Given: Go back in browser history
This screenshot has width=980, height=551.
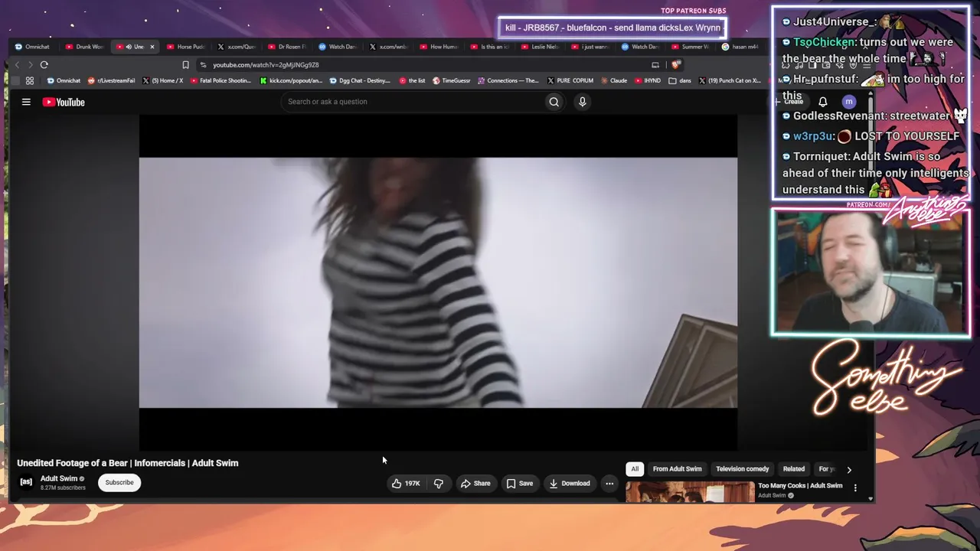Looking at the screenshot, I should click(17, 65).
